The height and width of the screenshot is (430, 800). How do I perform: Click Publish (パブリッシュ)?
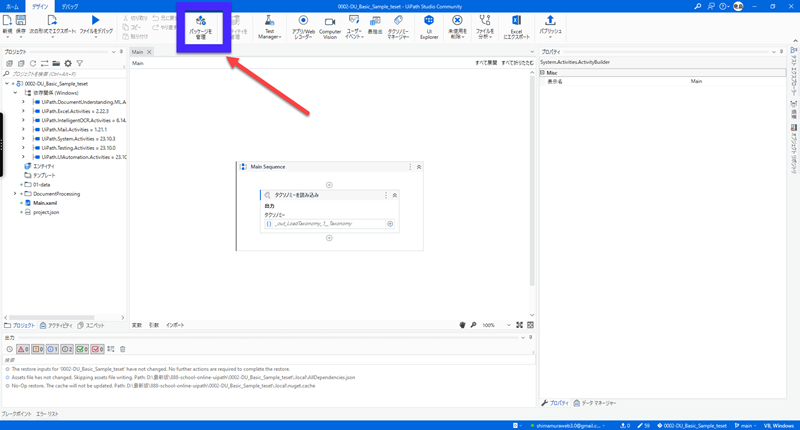[550, 27]
